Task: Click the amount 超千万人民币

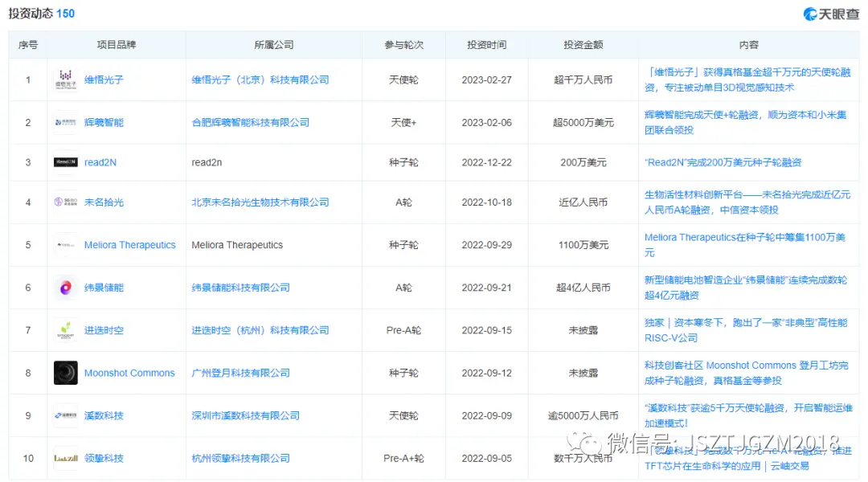Action: tap(583, 80)
